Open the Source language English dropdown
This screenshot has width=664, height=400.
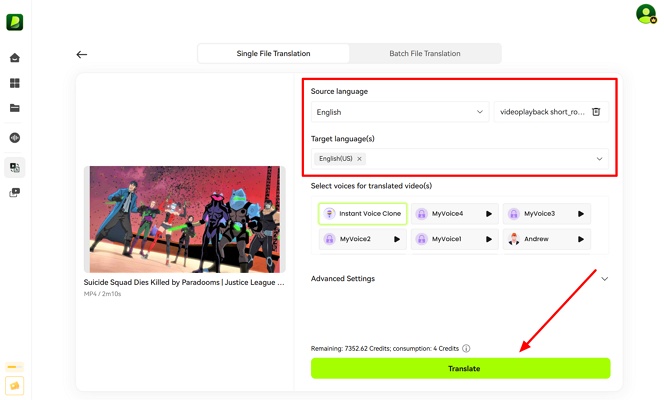pos(400,112)
